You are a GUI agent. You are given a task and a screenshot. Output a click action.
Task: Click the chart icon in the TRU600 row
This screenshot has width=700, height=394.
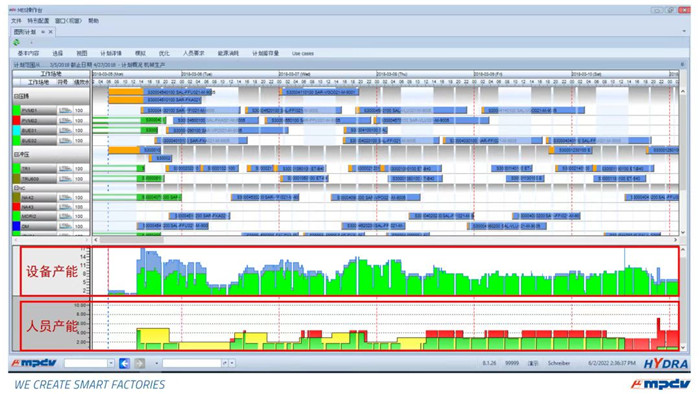point(65,178)
